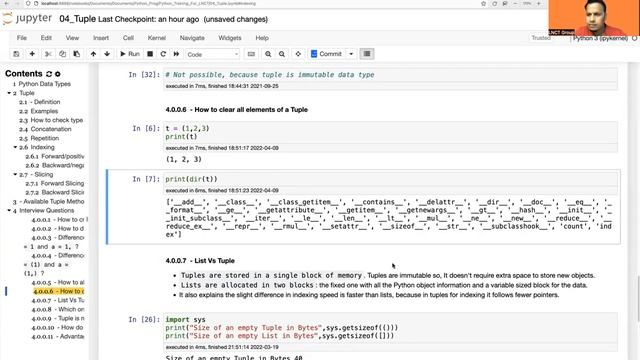Open the Navigate menu
This screenshot has width=640, height=360.
coord(192,38)
